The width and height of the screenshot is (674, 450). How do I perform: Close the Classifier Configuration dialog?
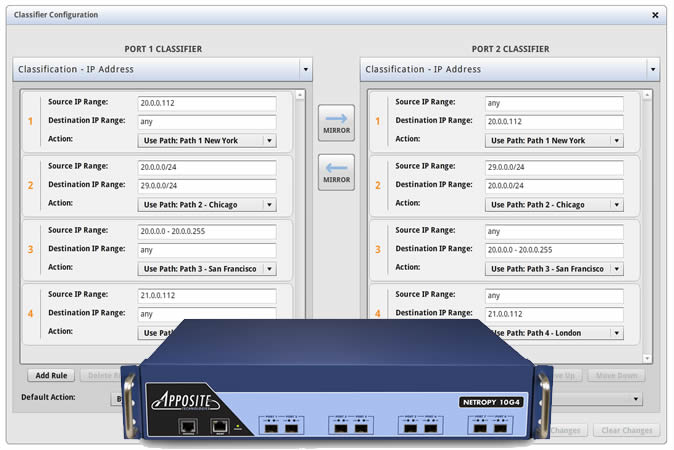655,15
